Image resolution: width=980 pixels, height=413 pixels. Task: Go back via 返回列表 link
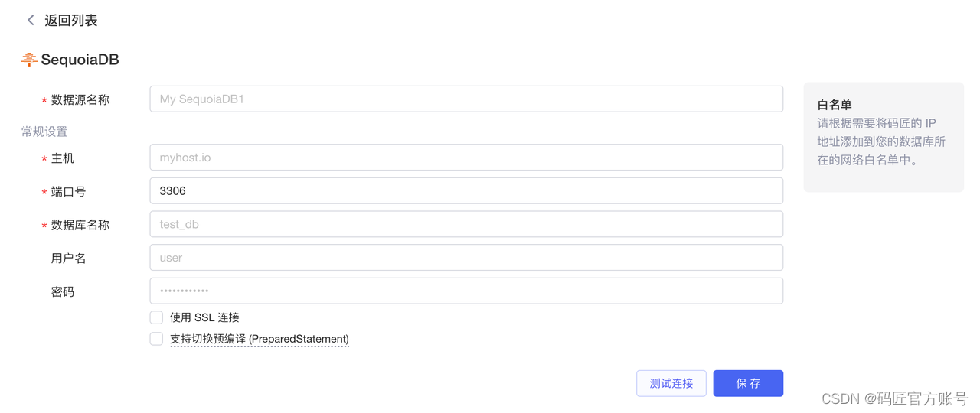(70, 21)
